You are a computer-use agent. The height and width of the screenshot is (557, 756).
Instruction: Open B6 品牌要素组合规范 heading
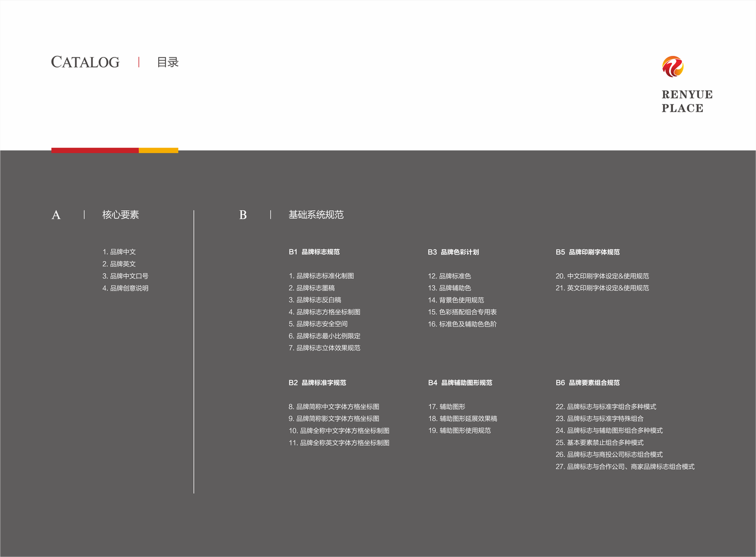coord(588,383)
